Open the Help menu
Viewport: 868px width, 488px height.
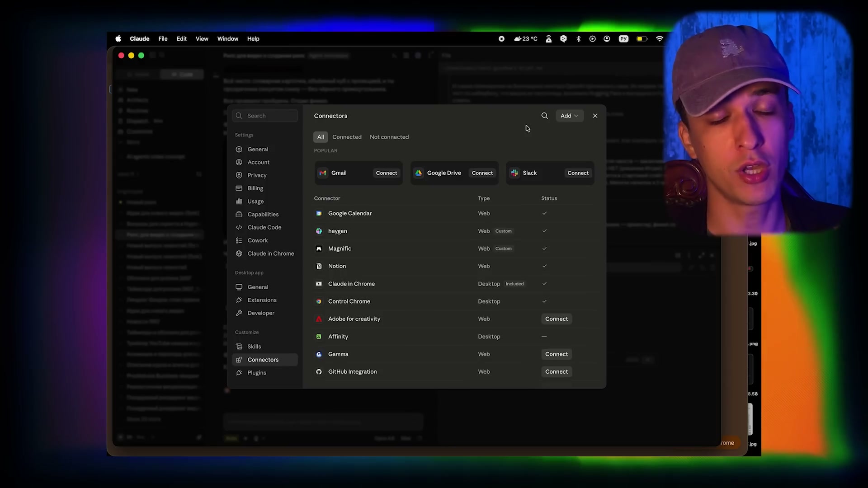[x=253, y=39]
